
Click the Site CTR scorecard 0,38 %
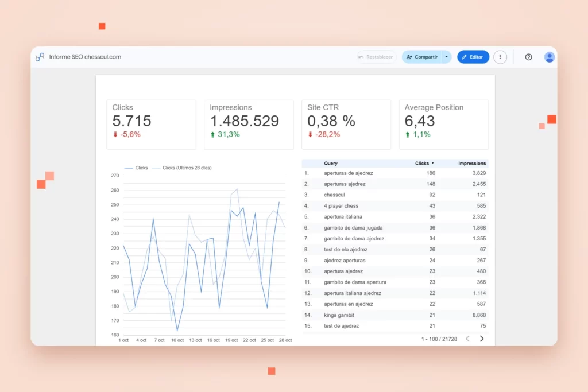tap(331, 121)
